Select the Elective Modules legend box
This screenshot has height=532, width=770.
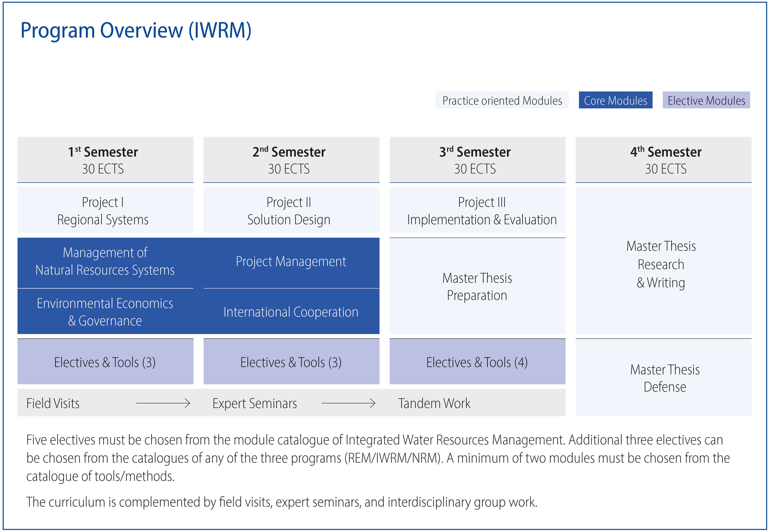(x=706, y=100)
